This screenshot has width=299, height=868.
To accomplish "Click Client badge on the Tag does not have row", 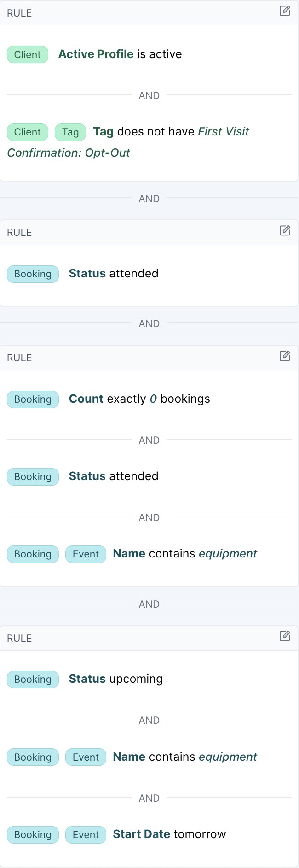I will click(28, 132).
